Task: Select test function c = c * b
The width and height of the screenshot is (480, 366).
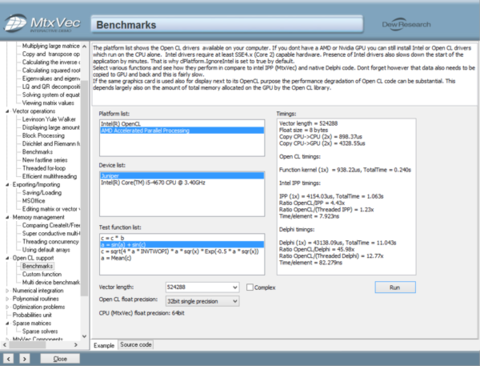Action: (182, 238)
